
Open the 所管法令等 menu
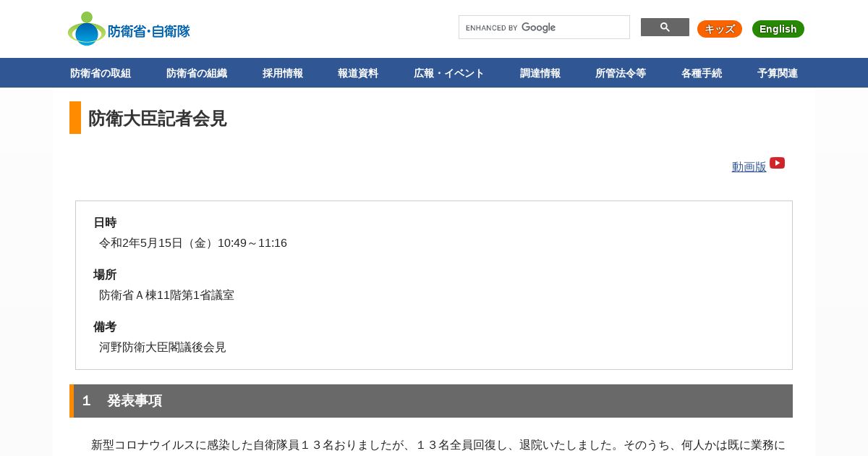[x=621, y=73]
